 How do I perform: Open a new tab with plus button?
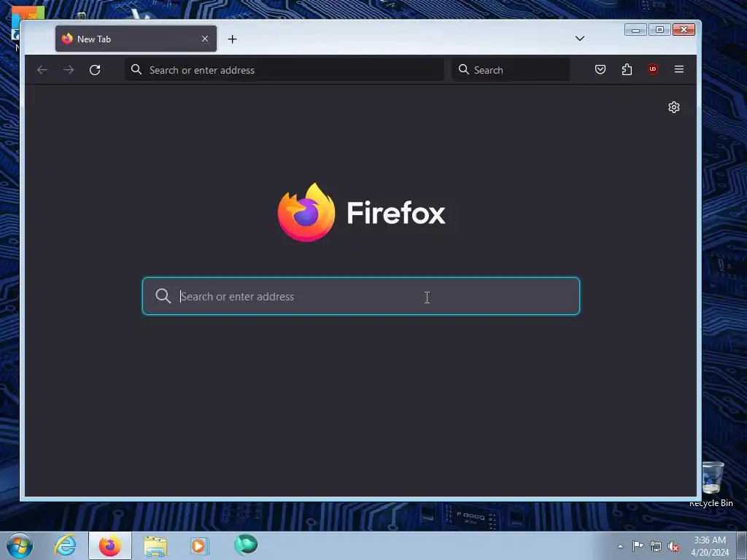coord(232,39)
